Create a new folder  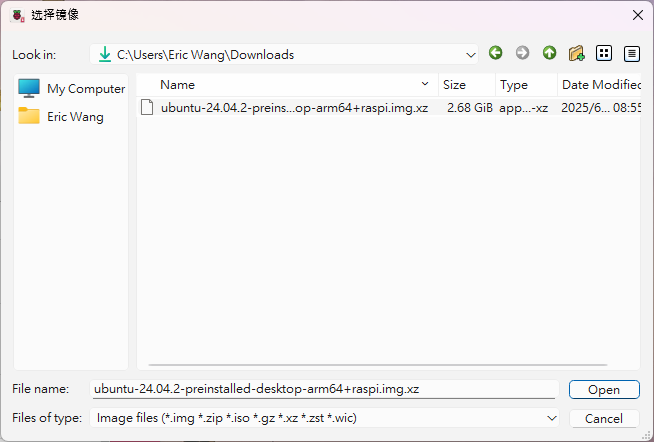coord(576,53)
